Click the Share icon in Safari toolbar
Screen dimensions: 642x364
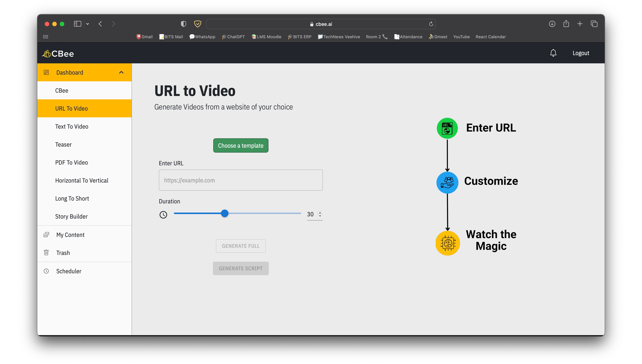pos(566,24)
